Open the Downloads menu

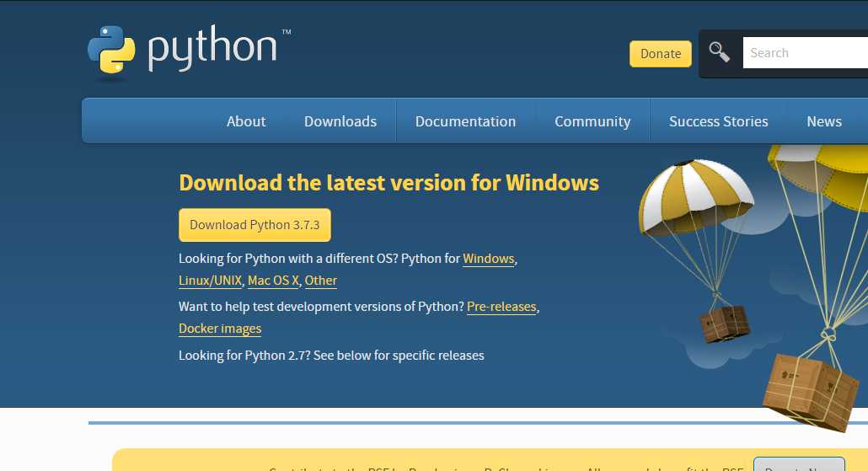pyautogui.click(x=340, y=121)
